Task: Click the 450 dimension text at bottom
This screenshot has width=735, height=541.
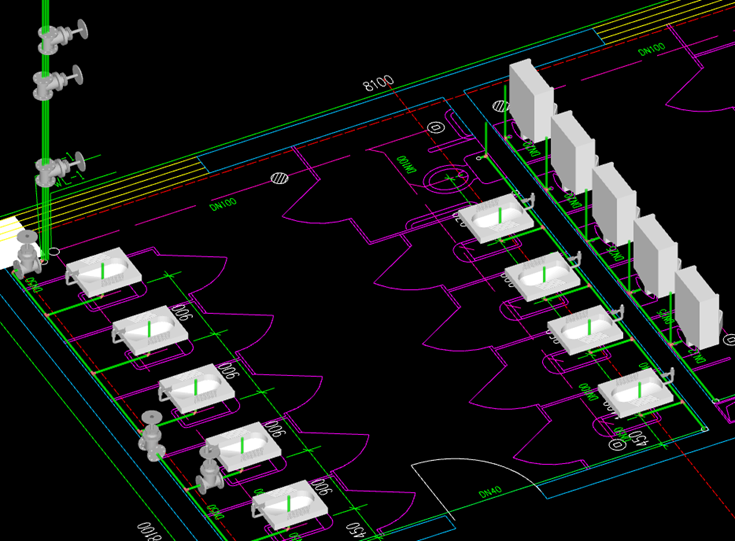Action: click(x=353, y=527)
